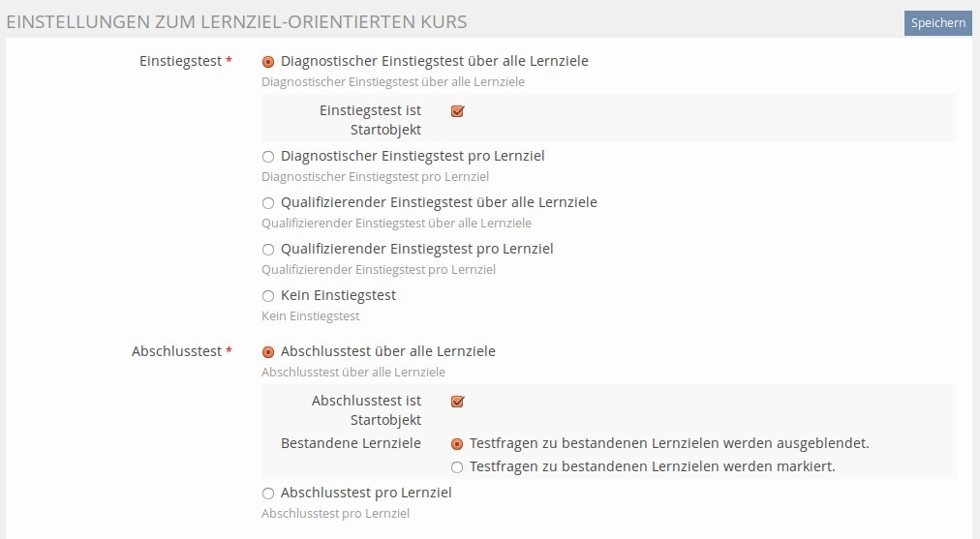
Task: Click the 'Abschlusstest ist Startobjekt' label text
Action: tap(366, 410)
